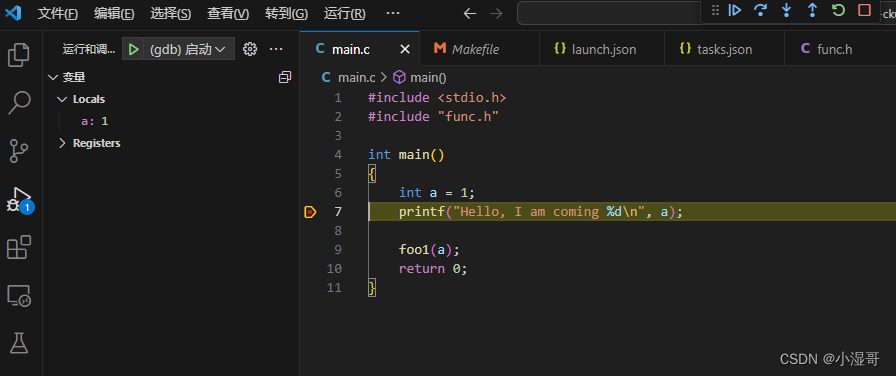The image size is (896, 376).
Task: Click the command center search box
Action: 609,13
